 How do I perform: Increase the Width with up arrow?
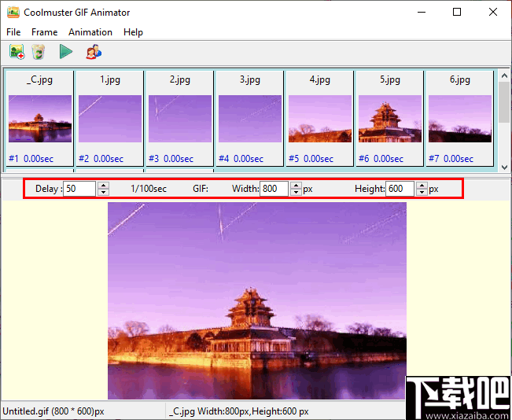(297, 186)
